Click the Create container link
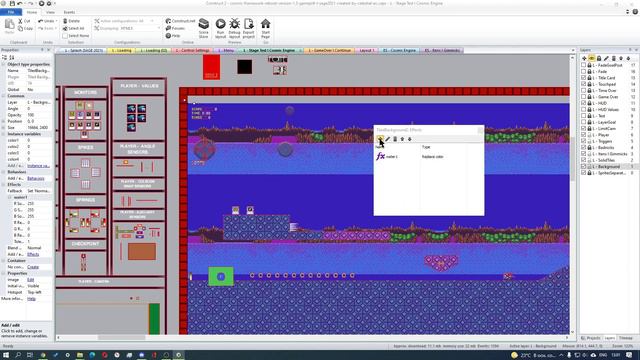Screen dimensions: 640x360 [33, 267]
